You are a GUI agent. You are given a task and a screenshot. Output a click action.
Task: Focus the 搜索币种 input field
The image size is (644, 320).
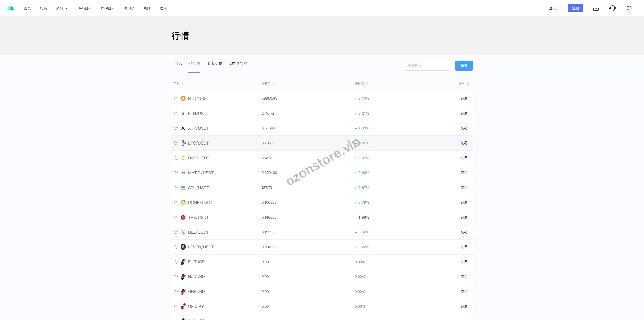(x=427, y=66)
